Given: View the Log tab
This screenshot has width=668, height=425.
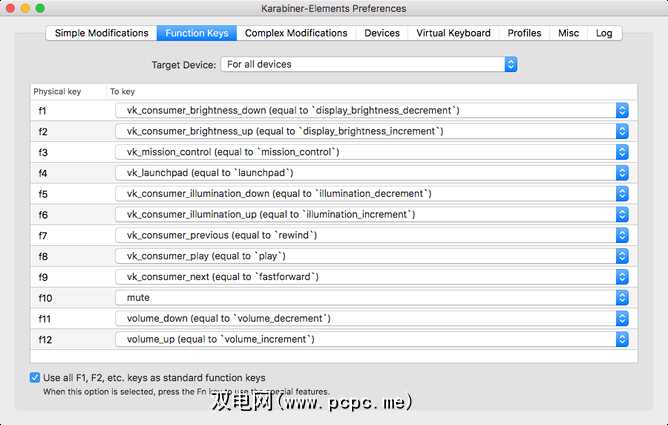Looking at the screenshot, I should [604, 33].
